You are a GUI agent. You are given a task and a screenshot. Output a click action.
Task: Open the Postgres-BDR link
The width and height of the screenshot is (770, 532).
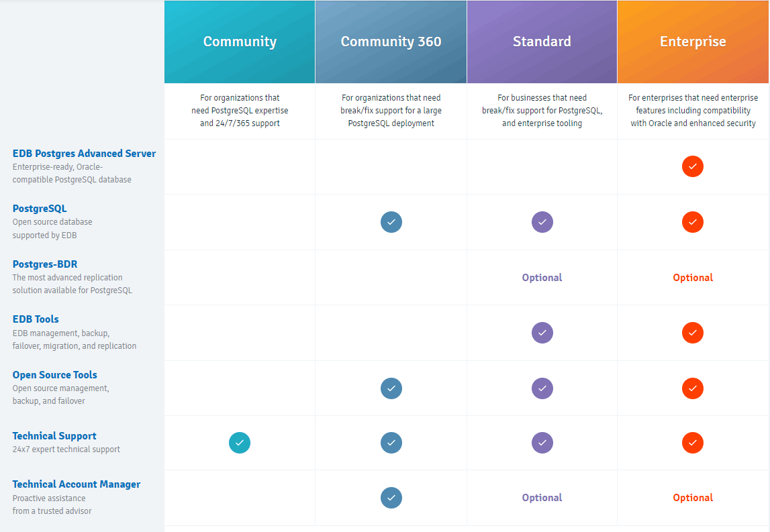(x=45, y=264)
